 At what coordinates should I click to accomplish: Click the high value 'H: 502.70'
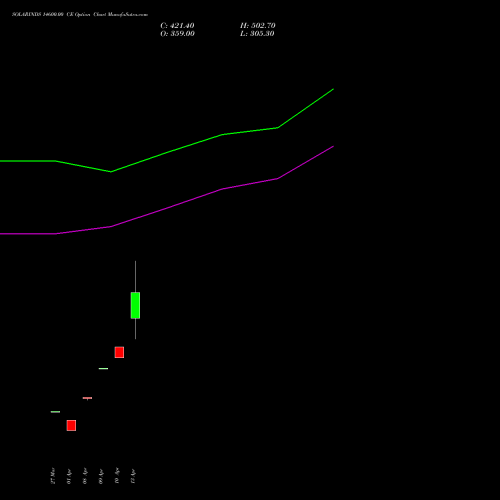[258, 26]
